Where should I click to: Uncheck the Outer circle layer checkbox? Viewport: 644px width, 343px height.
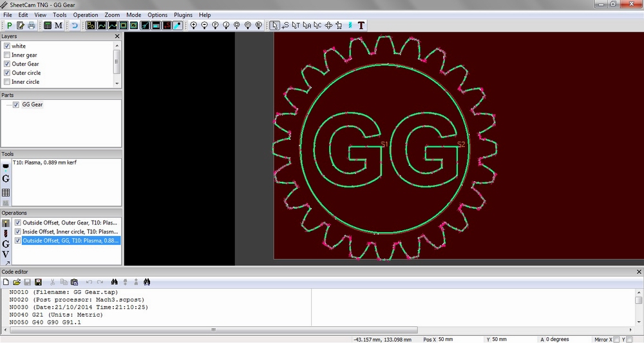[x=7, y=73]
